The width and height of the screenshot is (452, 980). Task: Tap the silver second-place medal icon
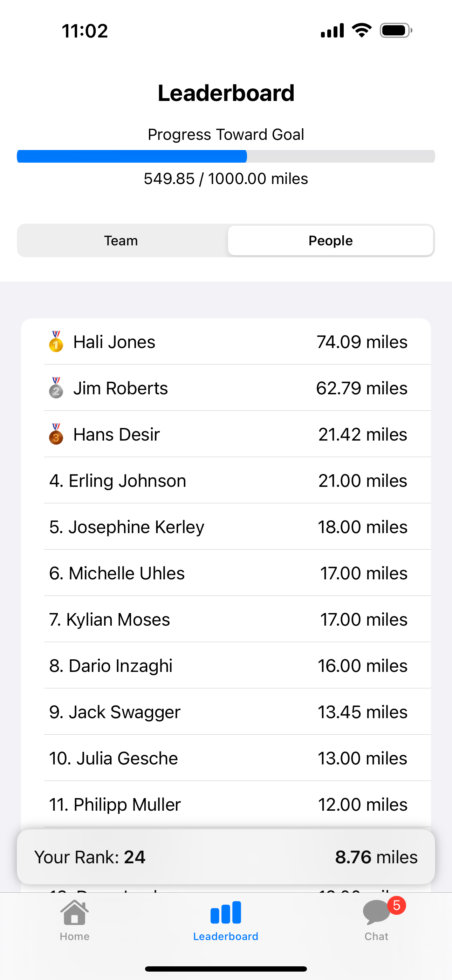[56, 388]
